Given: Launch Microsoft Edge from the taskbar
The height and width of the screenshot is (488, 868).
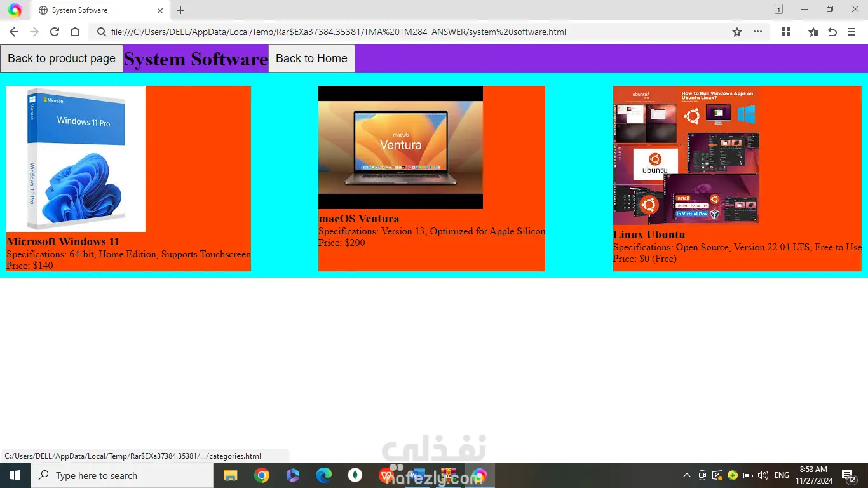Looking at the screenshot, I should [x=324, y=475].
